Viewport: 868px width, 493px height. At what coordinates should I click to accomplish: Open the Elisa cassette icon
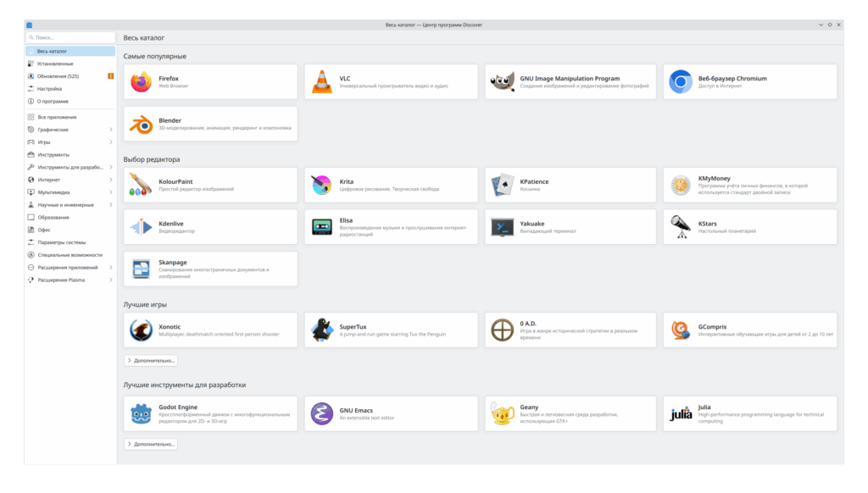point(321,227)
